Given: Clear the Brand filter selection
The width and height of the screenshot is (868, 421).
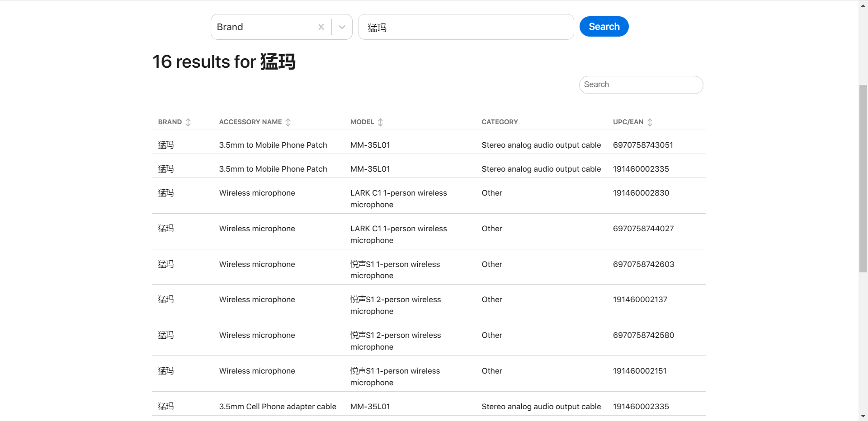Looking at the screenshot, I should pos(321,27).
